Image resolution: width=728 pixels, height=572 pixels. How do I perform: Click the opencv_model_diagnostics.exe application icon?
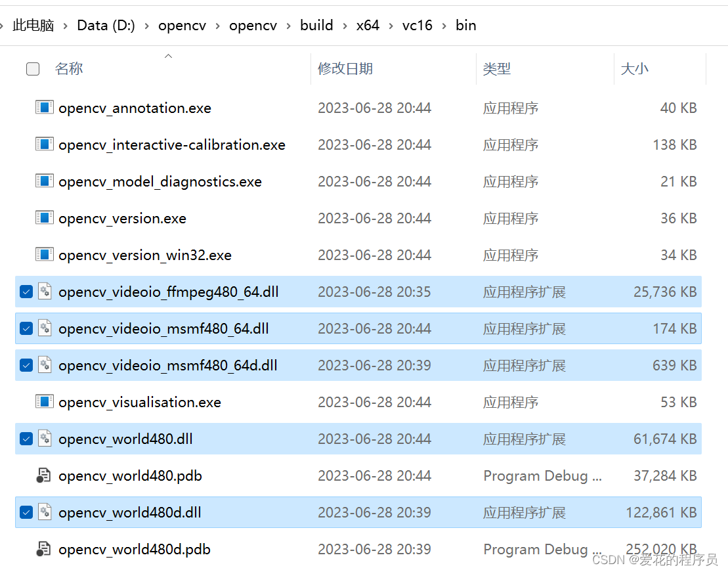[43, 181]
